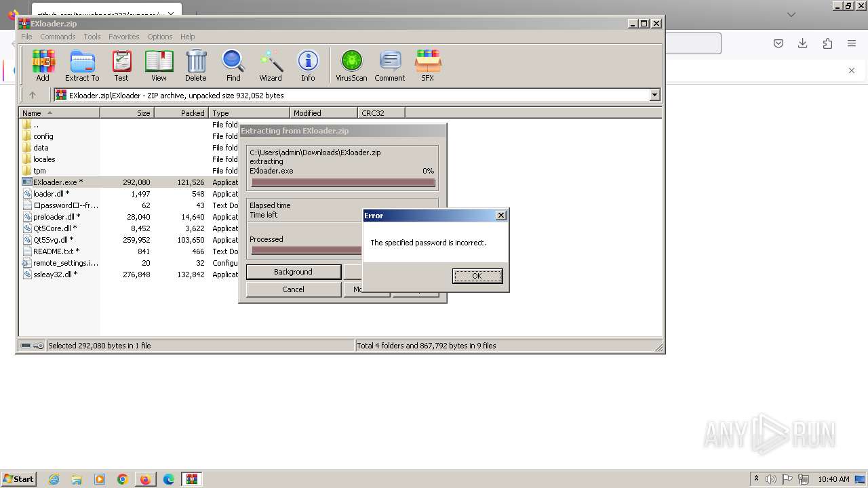The width and height of the screenshot is (868, 488).
Task: Expand the archive path dropdown
Action: [654, 96]
